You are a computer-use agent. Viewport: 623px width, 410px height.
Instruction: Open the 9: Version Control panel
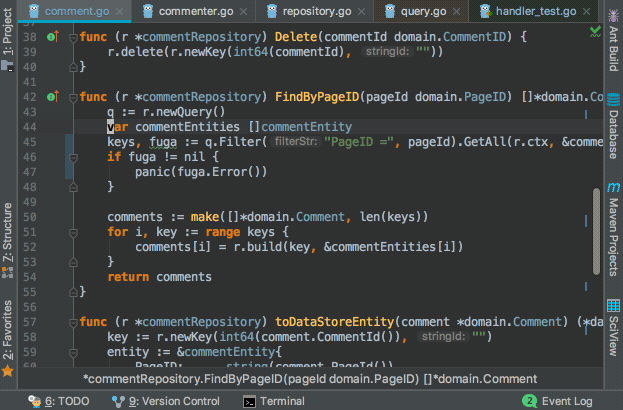click(166, 400)
